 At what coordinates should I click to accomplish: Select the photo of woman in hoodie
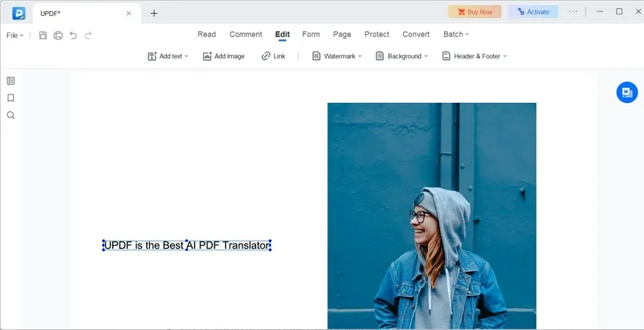pyautogui.click(x=432, y=216)
